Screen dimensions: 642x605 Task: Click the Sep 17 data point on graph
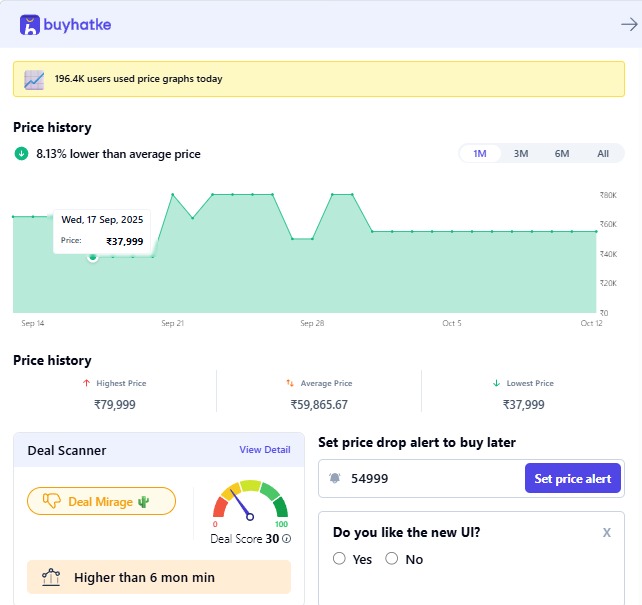[93, 257]
